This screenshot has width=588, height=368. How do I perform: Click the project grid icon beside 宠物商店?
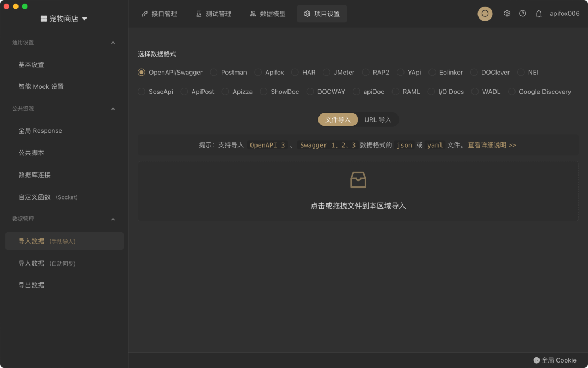[44, 19]
